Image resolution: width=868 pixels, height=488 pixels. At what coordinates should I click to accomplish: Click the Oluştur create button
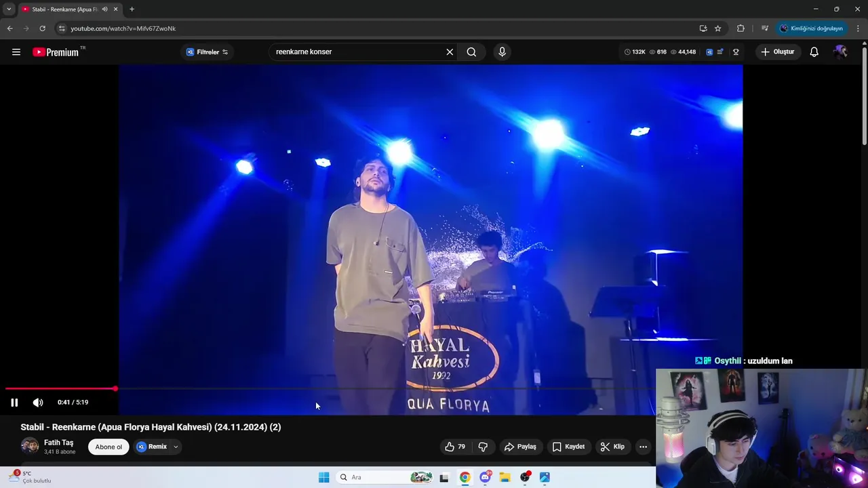coord(778,52)
